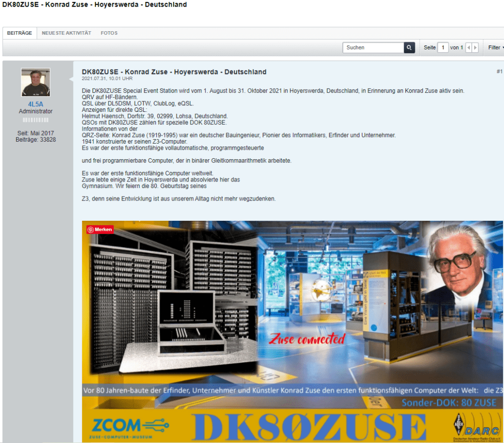Switch to the BEITRÄGE tab
Image resolution: width=504 pixels, height=443 pixels.
point(20,33)
